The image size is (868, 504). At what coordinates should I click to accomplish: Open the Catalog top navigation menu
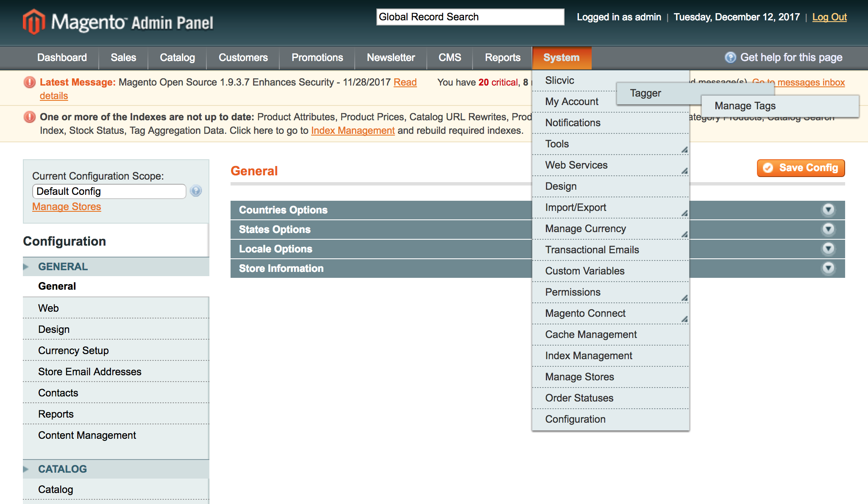[177, 58]
